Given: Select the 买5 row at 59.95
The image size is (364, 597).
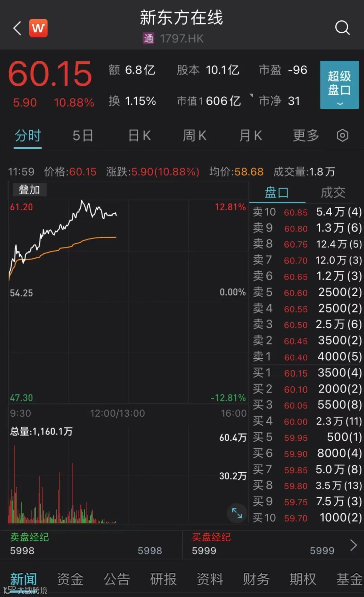Looking at the screenshot, I should (307, 437).
